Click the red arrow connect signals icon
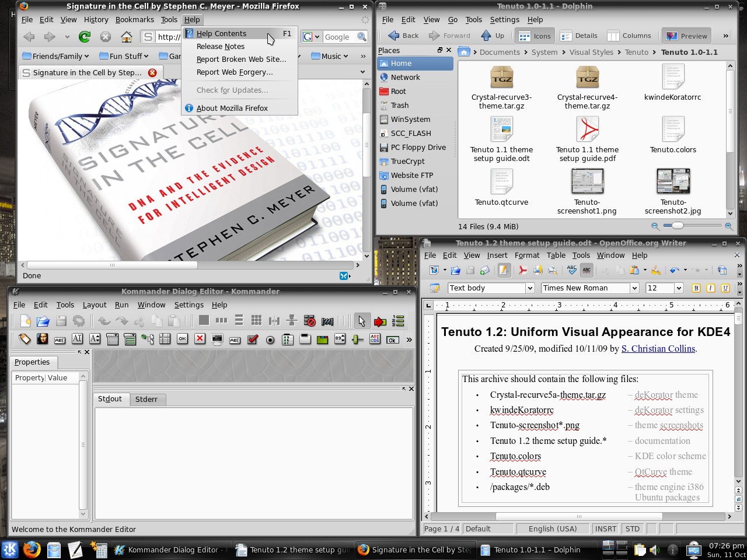 pos(380,321)
